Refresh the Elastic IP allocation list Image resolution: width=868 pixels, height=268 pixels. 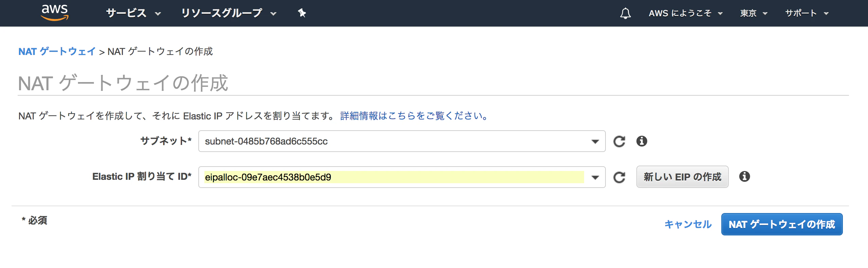tap(619, 176)
